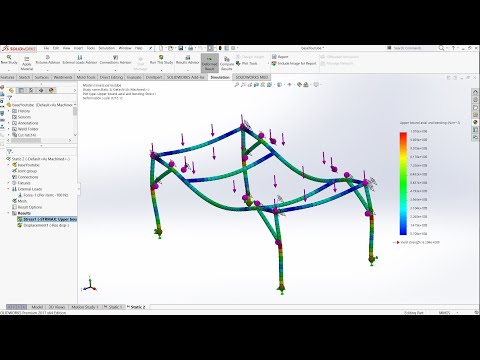Switch to the Sketch tab
The width and height of the screenshot is (480, 360).
click(x=24, y=77)
